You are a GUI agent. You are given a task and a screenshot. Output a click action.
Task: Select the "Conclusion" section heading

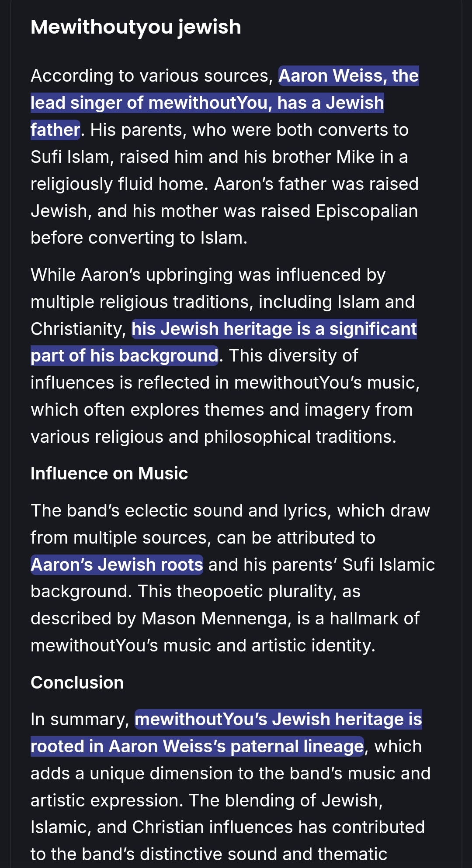point(77,683)
